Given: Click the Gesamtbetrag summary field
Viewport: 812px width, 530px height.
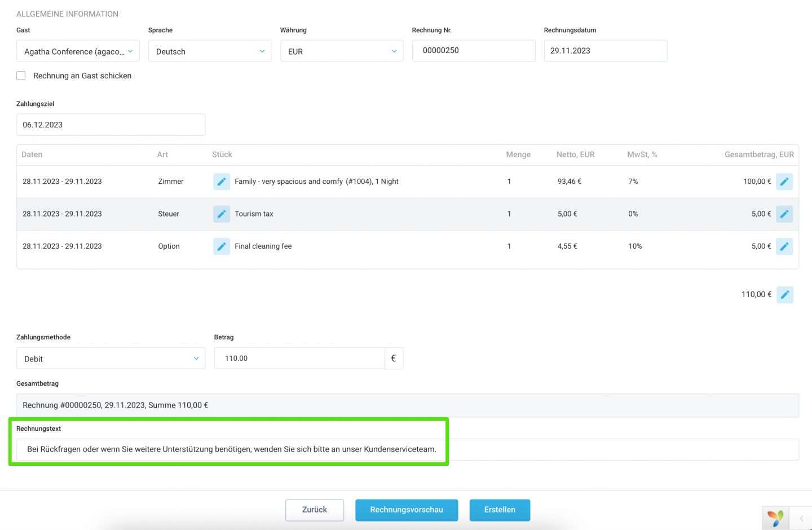Looking at the screenshot, I should pos(408,405).
